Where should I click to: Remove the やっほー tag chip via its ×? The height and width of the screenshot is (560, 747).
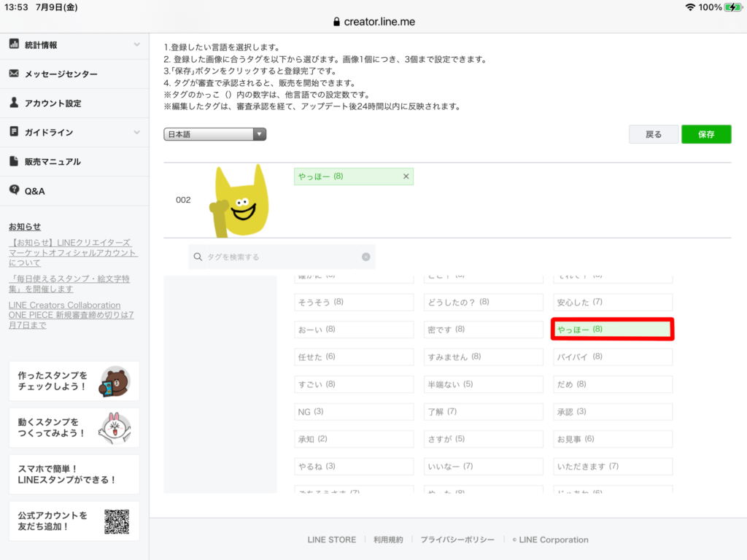tap(406, 176)
